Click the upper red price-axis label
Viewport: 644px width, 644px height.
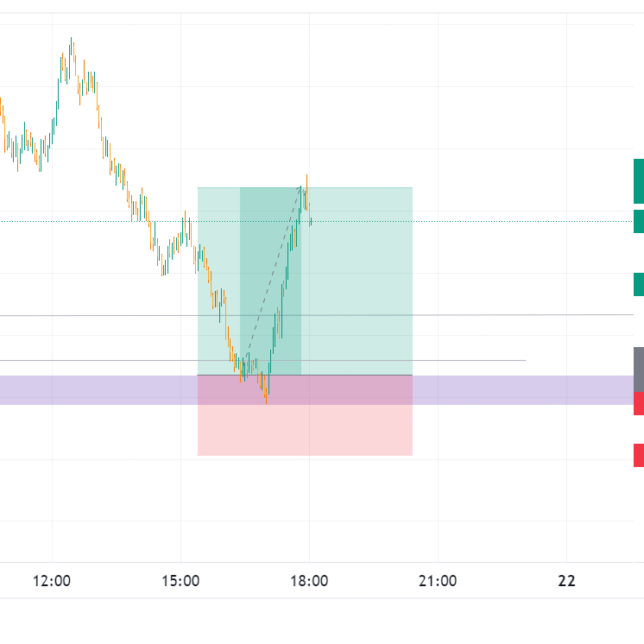point(639,403)
